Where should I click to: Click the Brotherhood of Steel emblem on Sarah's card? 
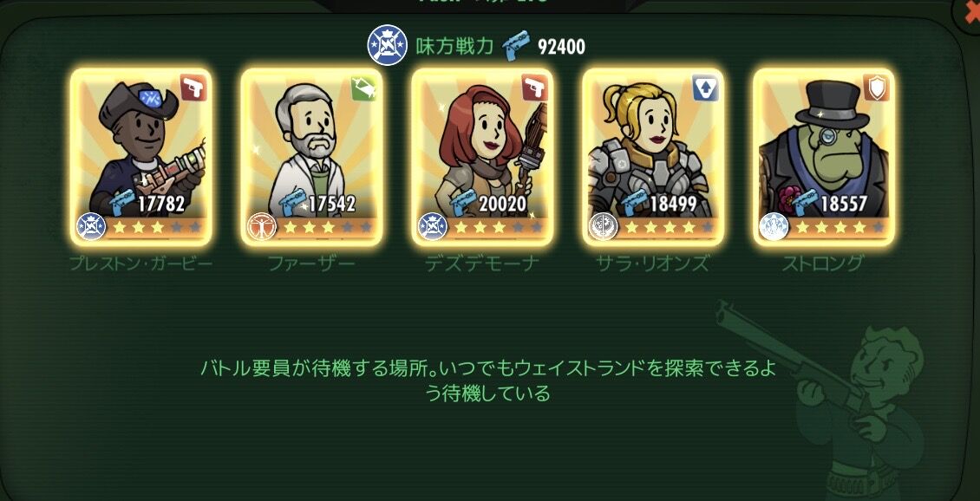click(x=603, y=226)
